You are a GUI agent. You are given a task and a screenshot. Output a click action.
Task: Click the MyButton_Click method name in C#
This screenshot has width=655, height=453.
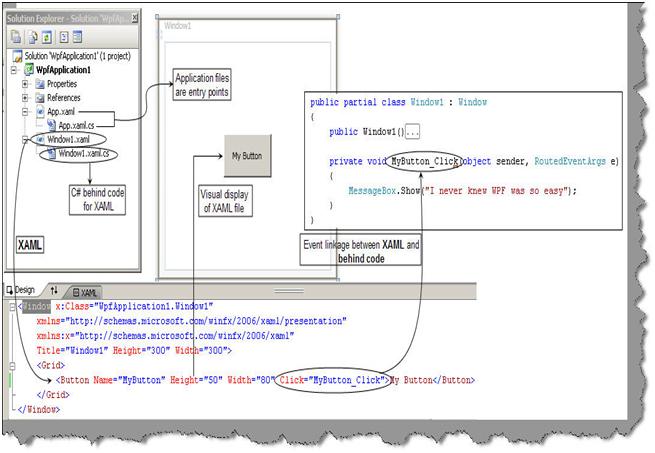click(425, 162)
